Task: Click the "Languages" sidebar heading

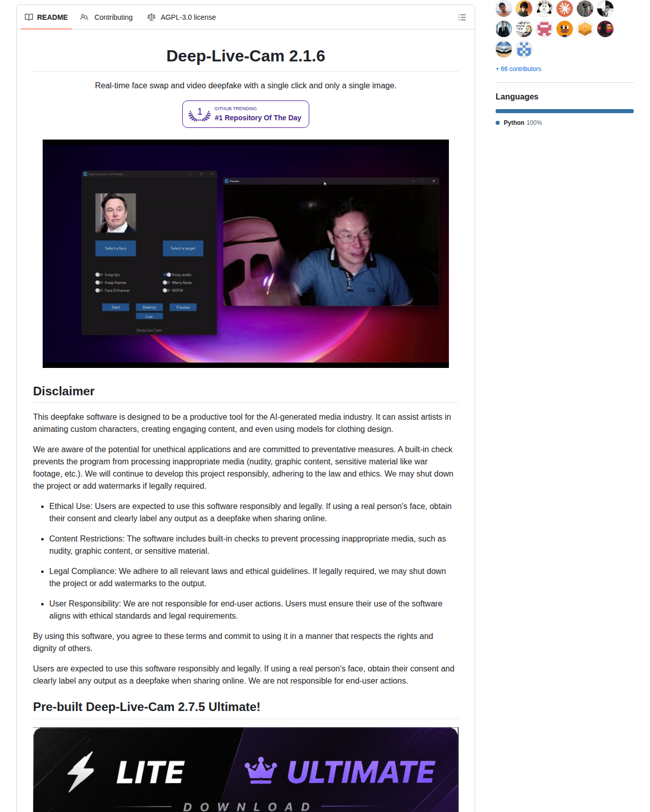Action: pyautogui.click(x=517, y=96)
